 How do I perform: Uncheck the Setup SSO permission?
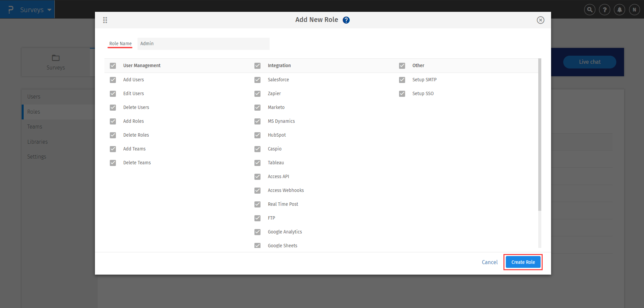[402, 93]
